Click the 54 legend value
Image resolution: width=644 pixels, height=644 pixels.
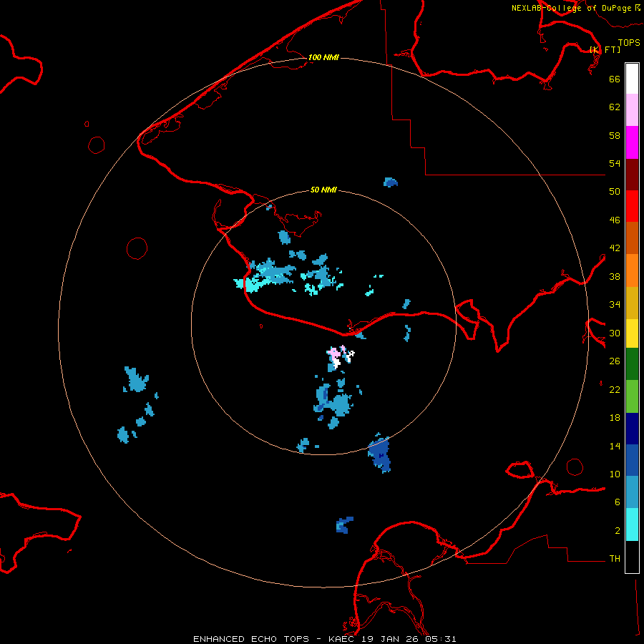coord(615,163)
